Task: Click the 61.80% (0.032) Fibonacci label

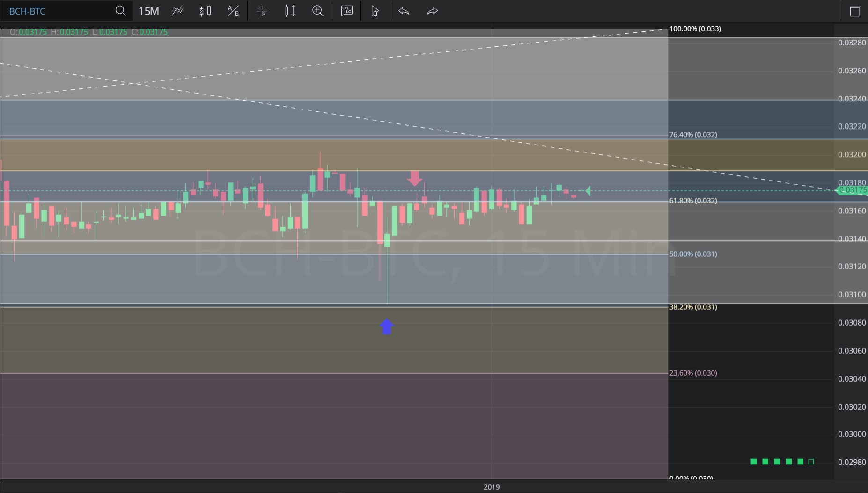Action: coord(693,201)
